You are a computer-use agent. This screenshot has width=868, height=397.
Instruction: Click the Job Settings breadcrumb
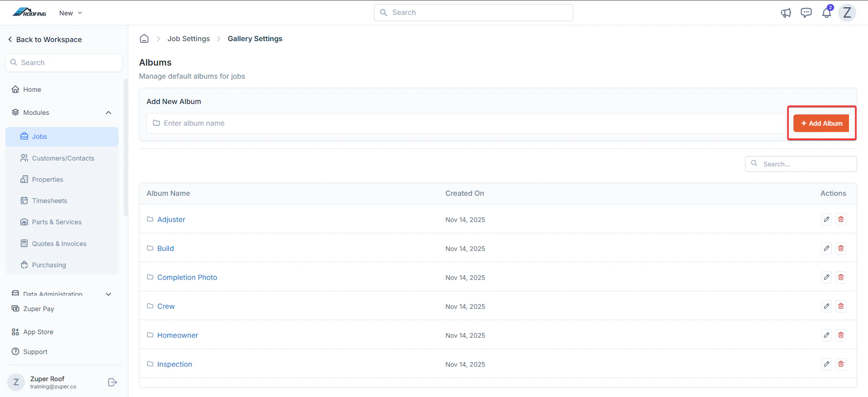[x=189, y=39]
